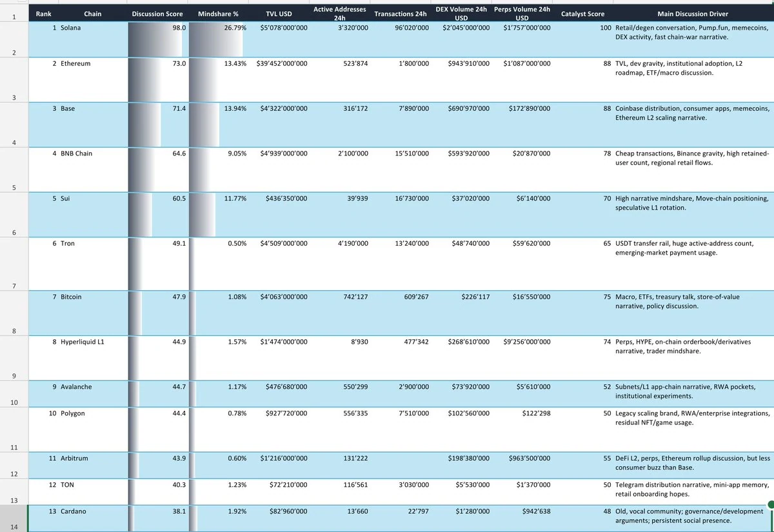Select the Hyperliquid Perps, HYPE description cell
Screen dimensions: 774x532
(693, 358)
